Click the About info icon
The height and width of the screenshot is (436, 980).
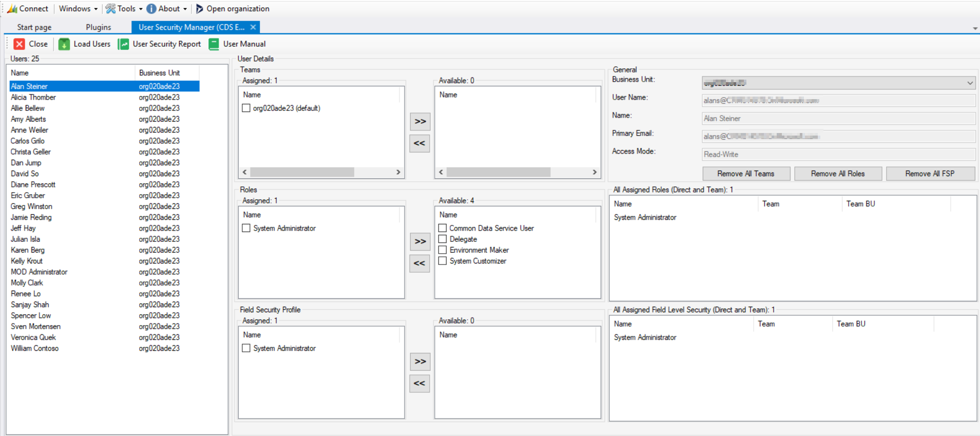[x=151, y=9]
